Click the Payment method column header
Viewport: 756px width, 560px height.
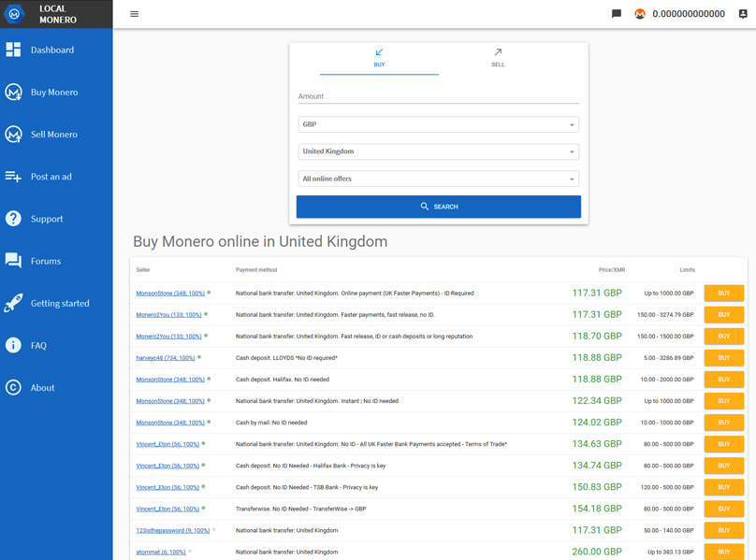(256, 270)
